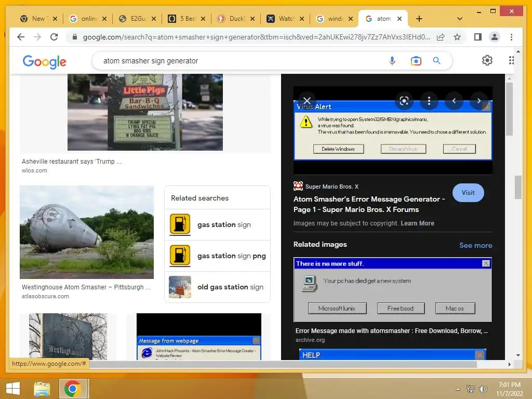Open 'There is no more stuff' image
Screen dimensions: 532x399
393,289
